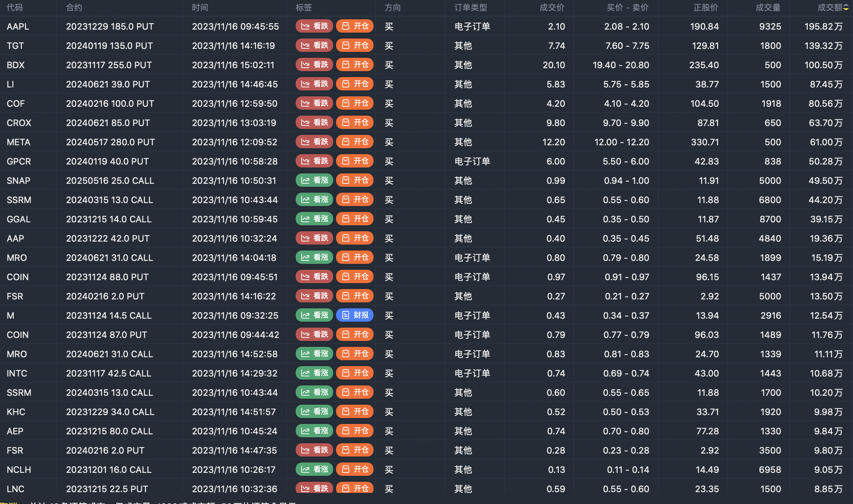
Task: Select the TGT ticker cell
Action: point(15,46)
